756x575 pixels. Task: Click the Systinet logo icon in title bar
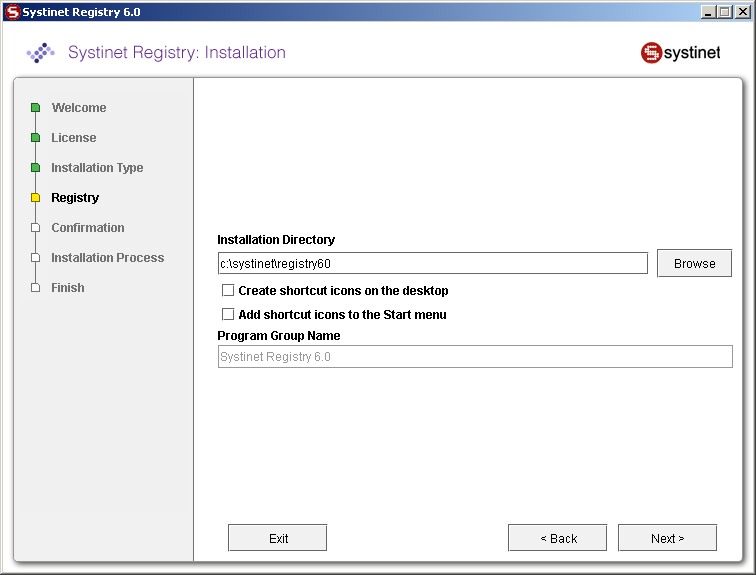tap(12, 12)
